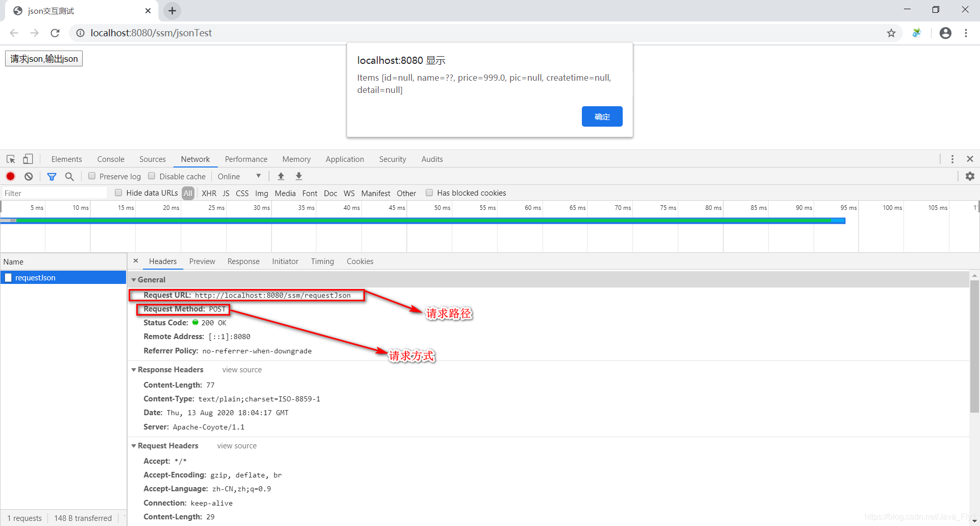Image resolution: width=980 pixels, height=526 pixels.
Task: Close the DevTools panel
Action: click(970, 159)
